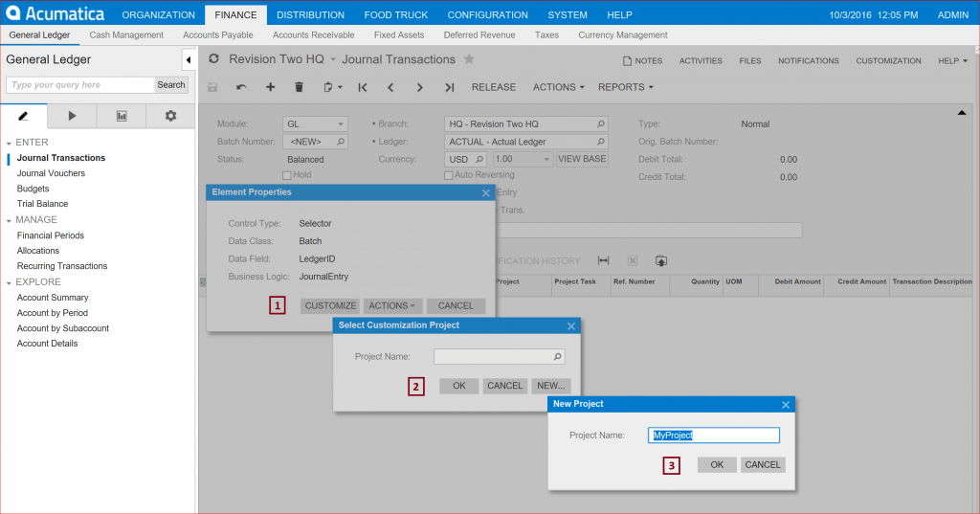Click the Delete trash can icon
The width and height of the screenshot is (980, 514).
click(299, 87)
